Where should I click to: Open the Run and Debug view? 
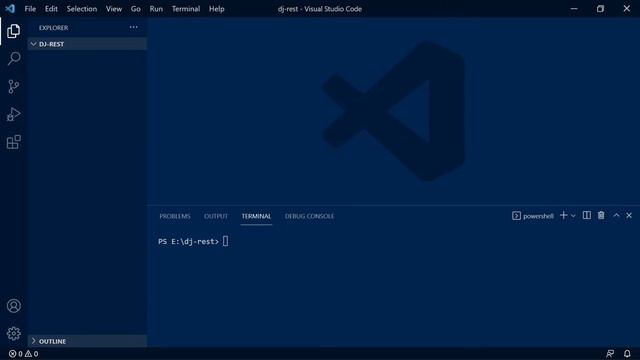tap(13, 114)
